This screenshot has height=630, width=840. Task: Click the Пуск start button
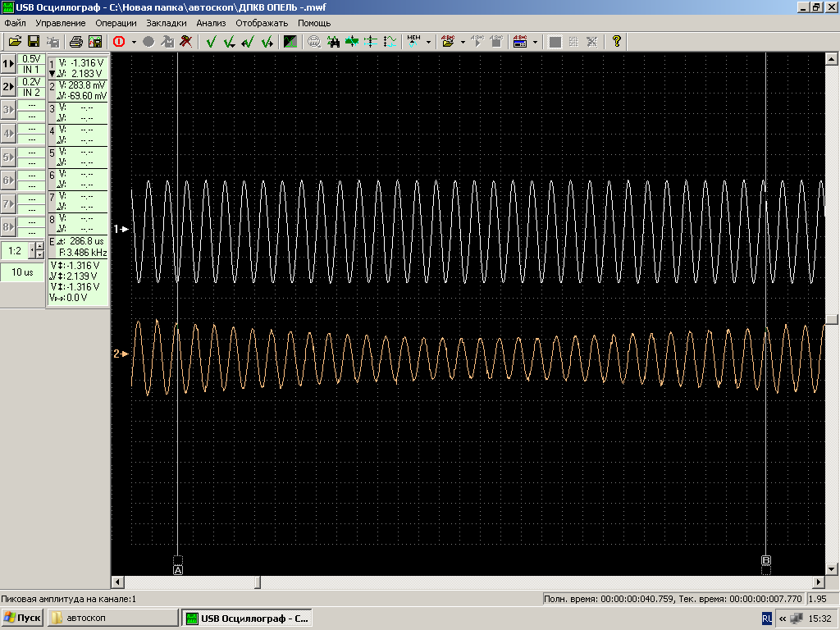[x=22, y=618]
